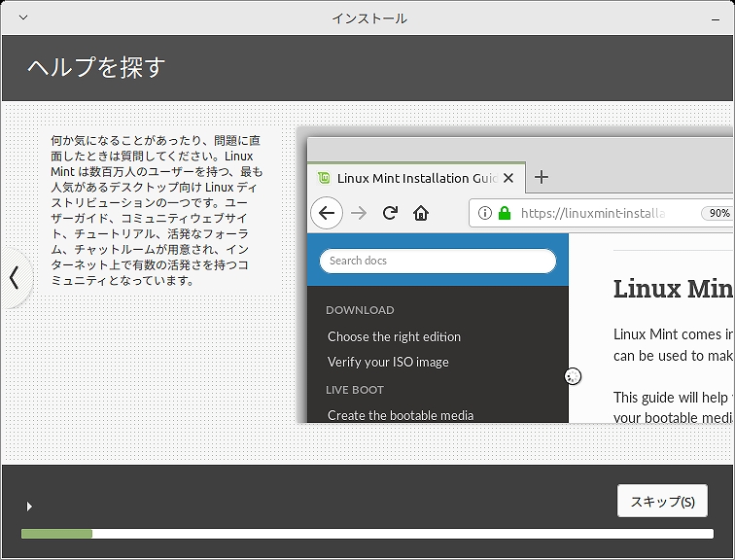This screenshot has height=560, width=735.
Task: Click the LIVE BOOT section heading
Action: pyautogui.click(x=355, y=390)
